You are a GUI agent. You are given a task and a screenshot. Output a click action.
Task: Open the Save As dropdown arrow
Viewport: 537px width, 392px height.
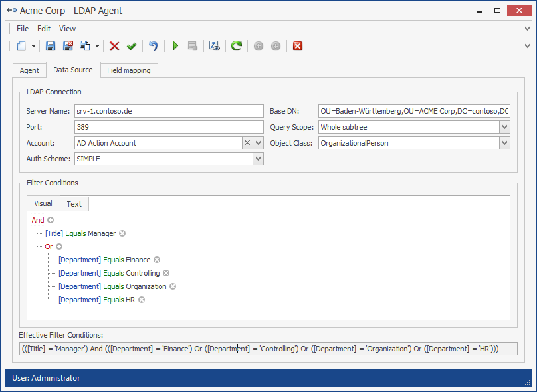[98, 46]
